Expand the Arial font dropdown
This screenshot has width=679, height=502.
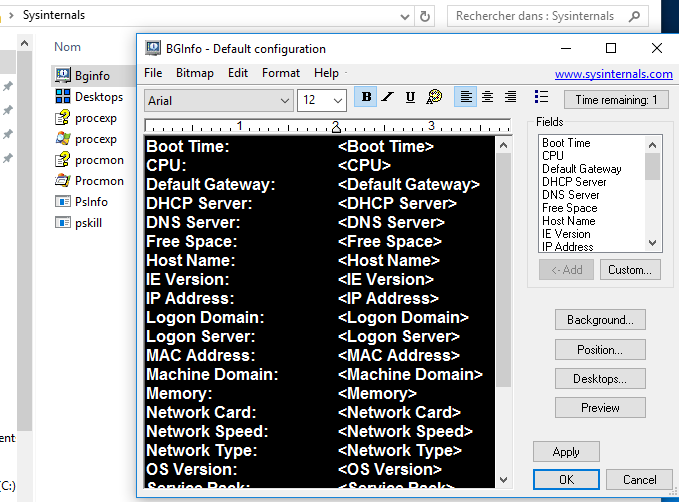point(283,100)
